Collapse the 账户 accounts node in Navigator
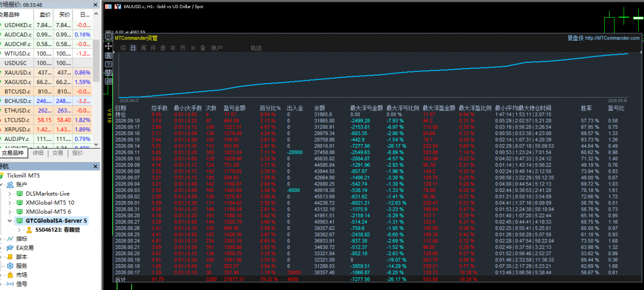Viewport: 644px width, 290px height. tap(2, 184)
